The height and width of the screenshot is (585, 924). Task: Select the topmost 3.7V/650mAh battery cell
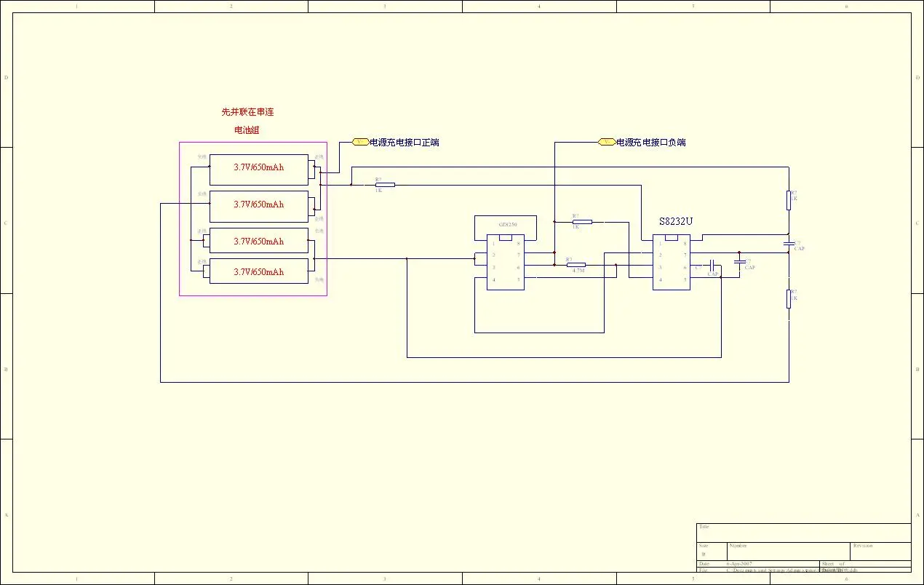[259, 170]
